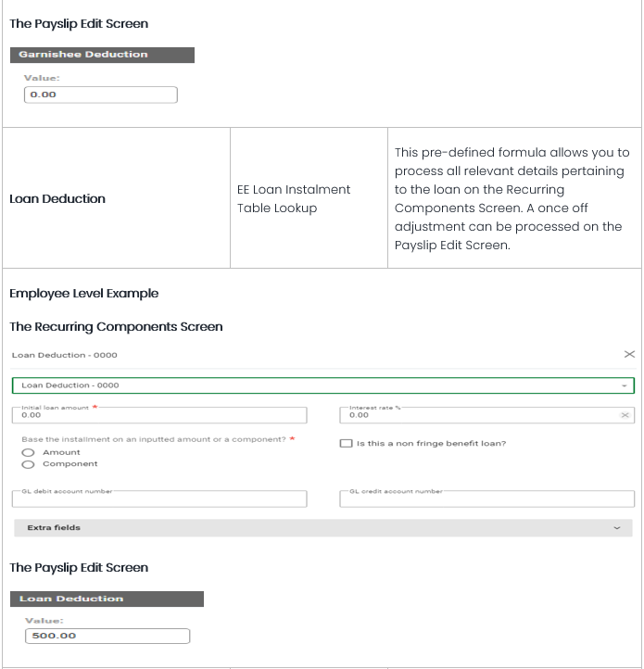Select the GL debit account number field
Viewport: 644px width, 669px height.
point(158,499)
